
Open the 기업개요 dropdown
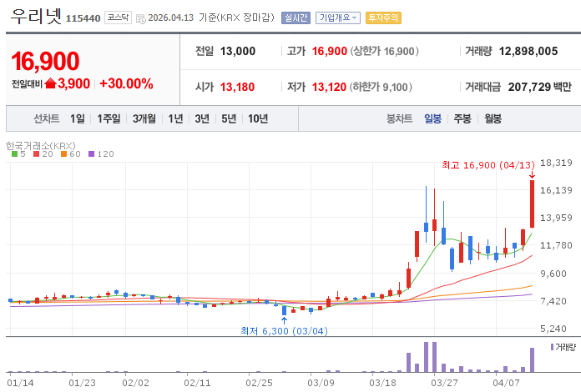click(338, 18)
